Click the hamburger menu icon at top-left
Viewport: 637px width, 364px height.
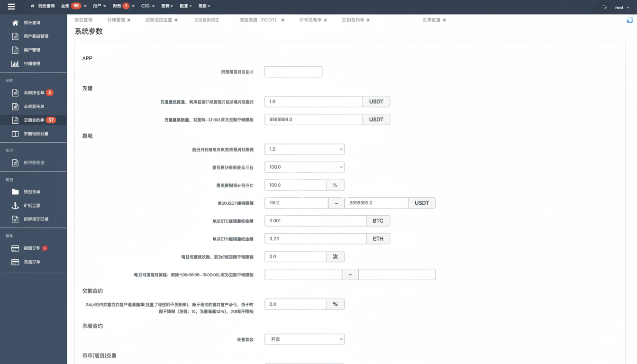(11, 7)
